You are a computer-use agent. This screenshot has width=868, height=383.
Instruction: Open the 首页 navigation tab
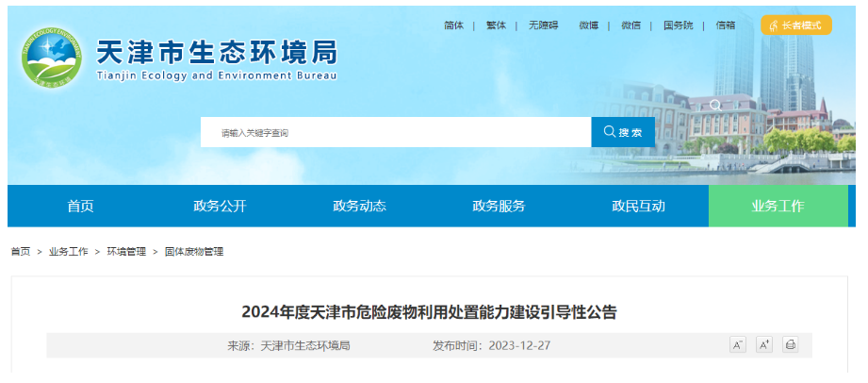[80, 207]
